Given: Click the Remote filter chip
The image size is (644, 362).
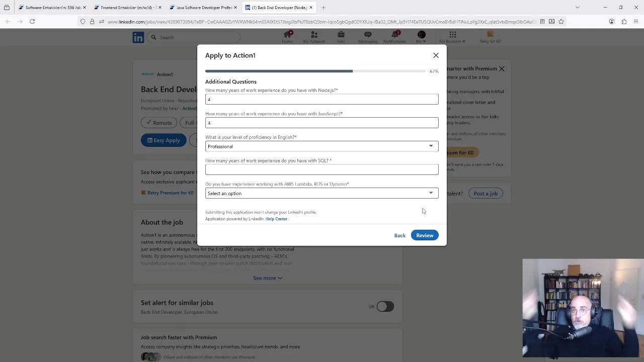Looking at the screenshot, I should 158,123.
